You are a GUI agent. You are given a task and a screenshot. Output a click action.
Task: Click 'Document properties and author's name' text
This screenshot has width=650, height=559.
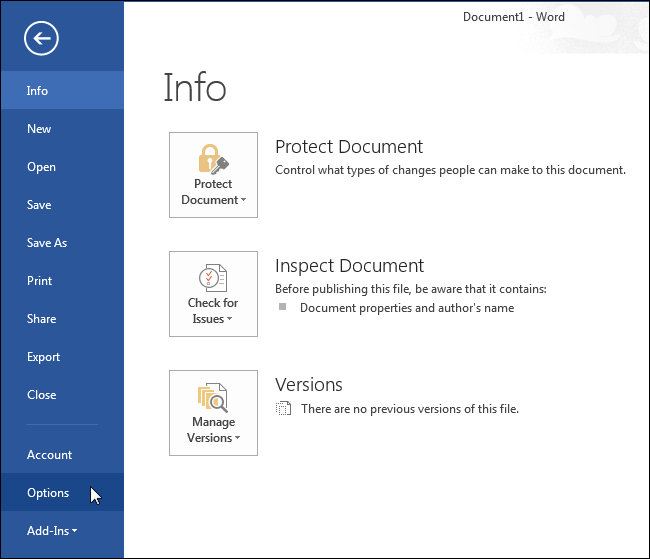[x=407, y=308]
